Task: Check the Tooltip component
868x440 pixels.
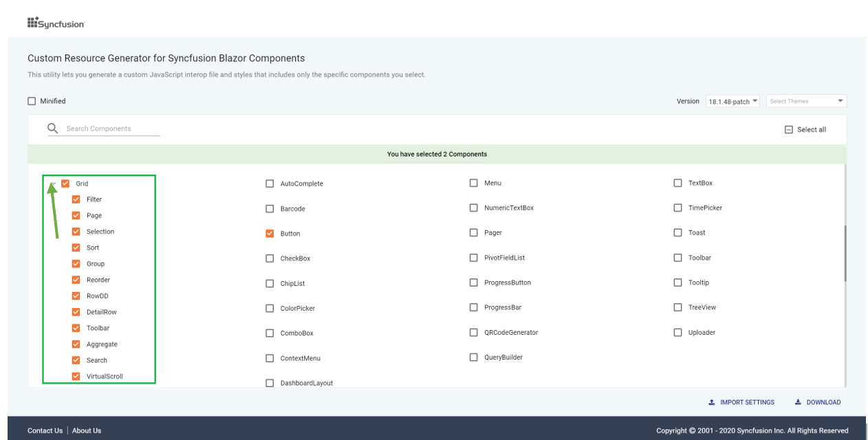Action: 678,283
